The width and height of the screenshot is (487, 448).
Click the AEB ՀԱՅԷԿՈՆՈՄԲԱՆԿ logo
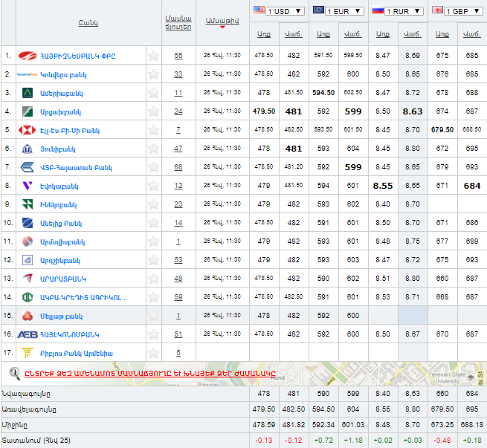tap(28, 334)
